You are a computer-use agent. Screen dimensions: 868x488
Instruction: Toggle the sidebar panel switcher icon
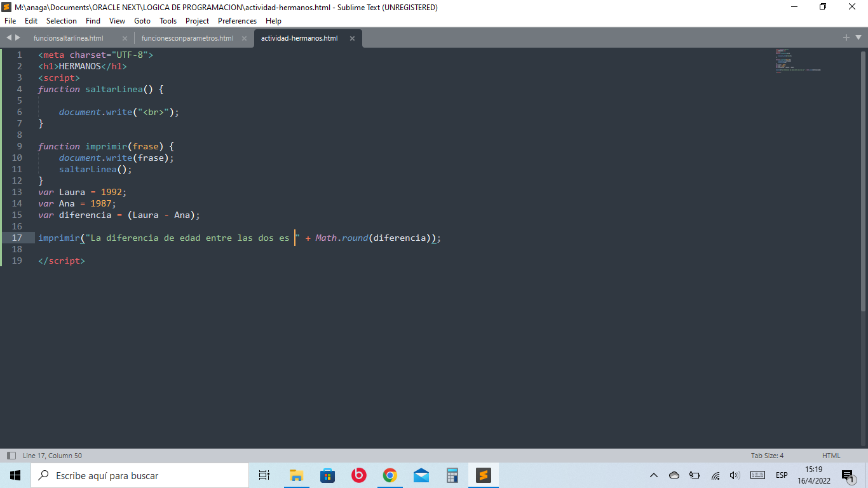point(11,456)
